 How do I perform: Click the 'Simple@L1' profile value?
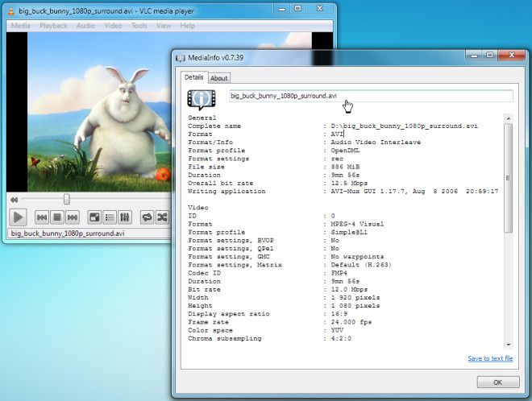(350, 232)
